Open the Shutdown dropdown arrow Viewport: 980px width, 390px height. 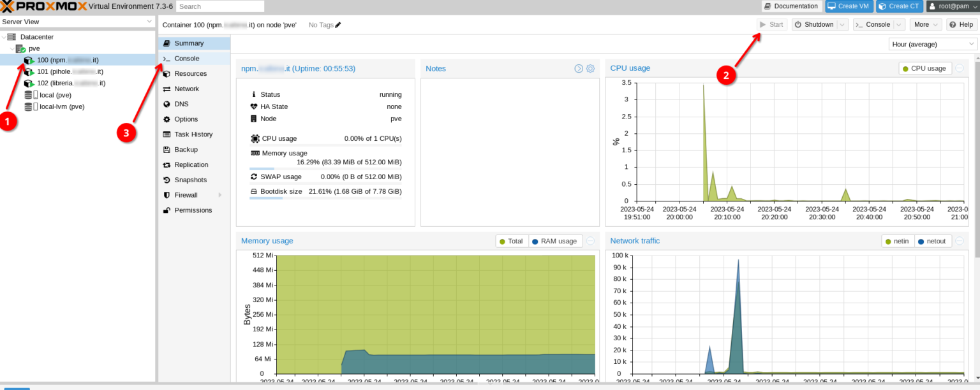point(842,25)
